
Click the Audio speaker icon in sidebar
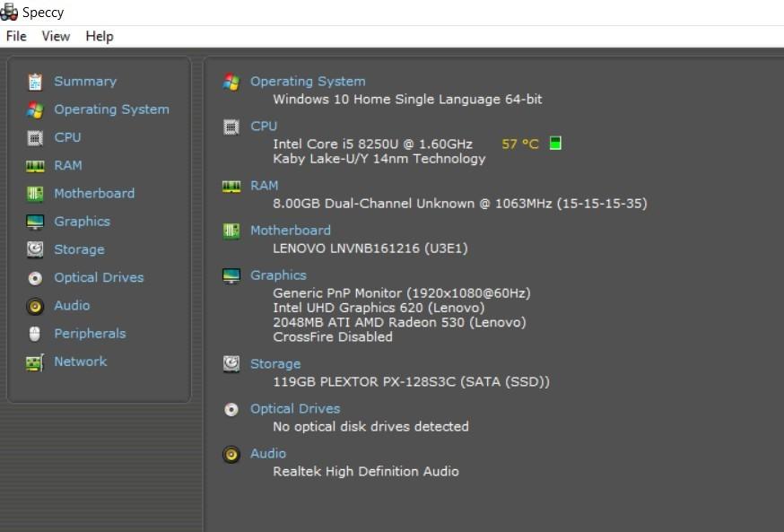click(35, 306)
